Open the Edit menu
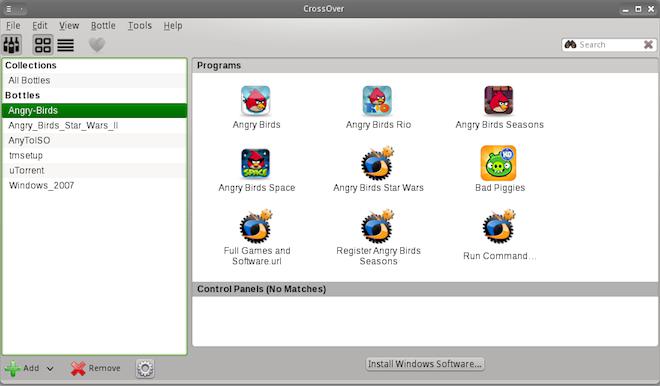 tap(40, 26)
